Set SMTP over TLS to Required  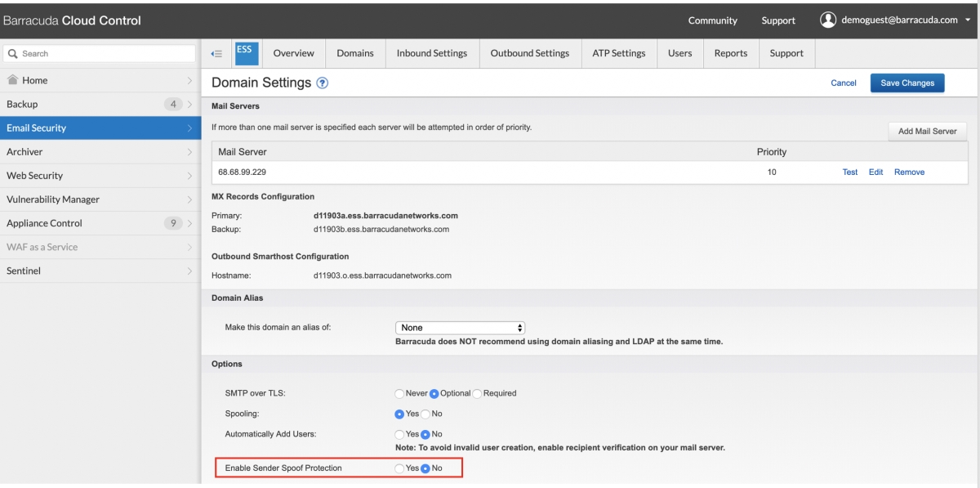[x=478, y=393]
